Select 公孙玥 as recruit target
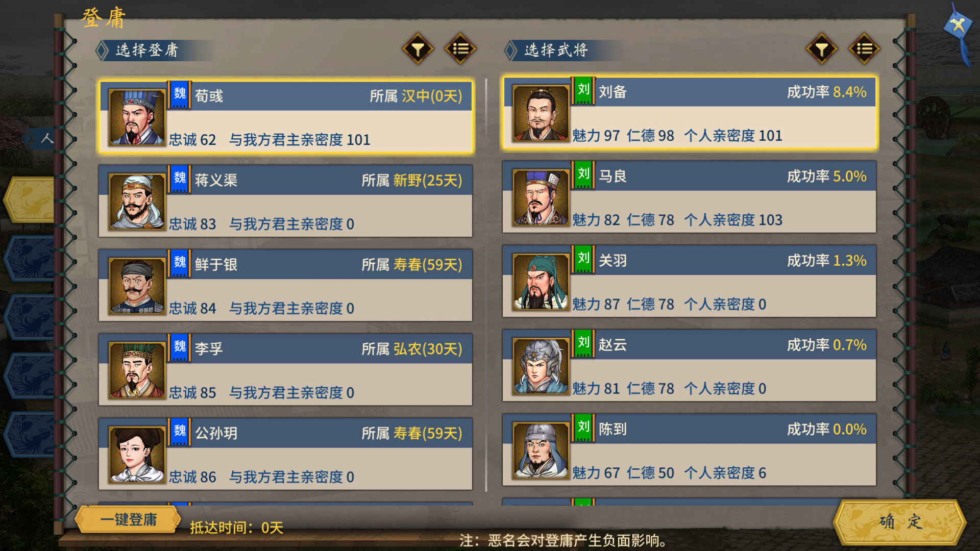 point(285,454)
